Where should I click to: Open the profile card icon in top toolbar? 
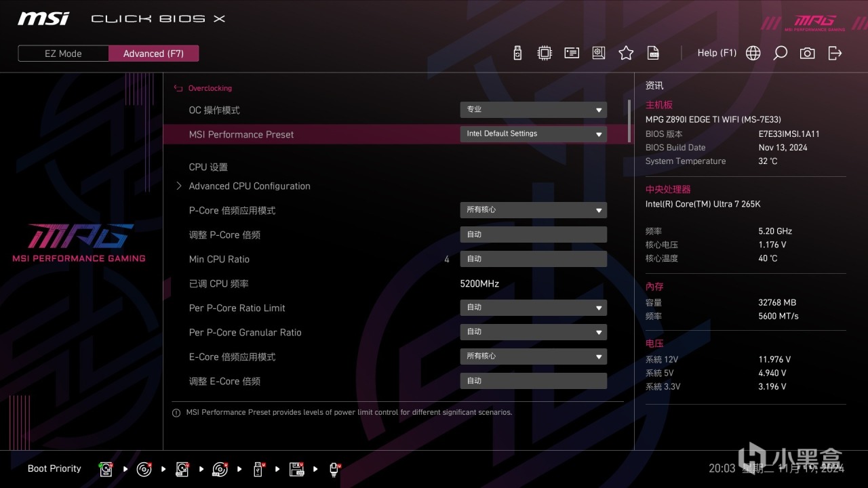pos(572,53)
